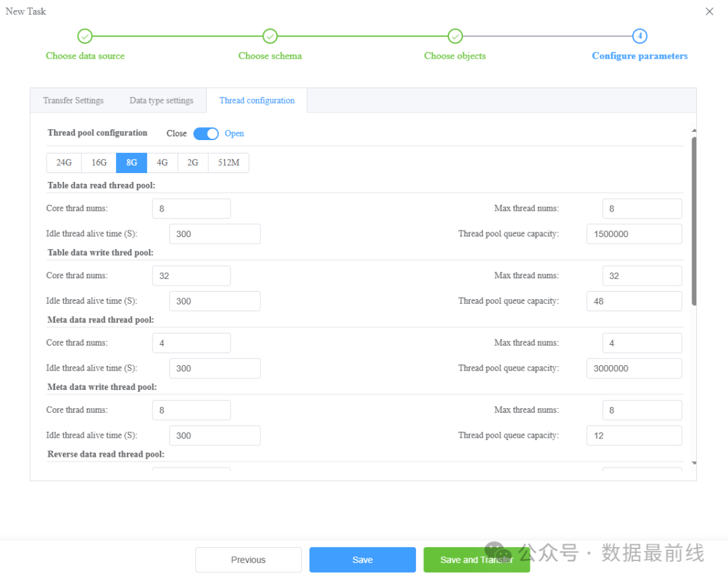Click the blue Save button

pos(363,560)
